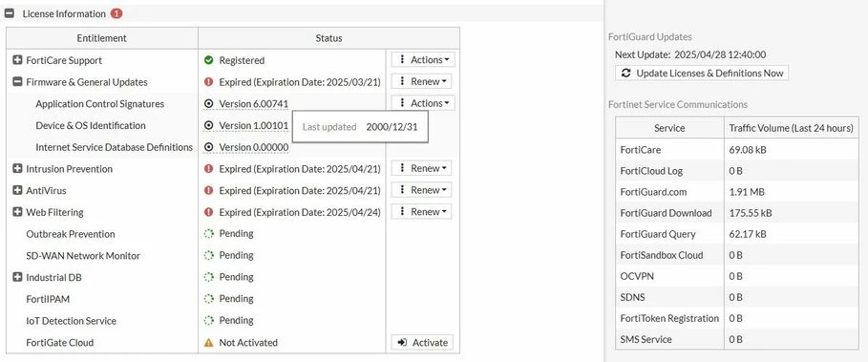
Task: Click FortiCare service row
Action: [737, 149]
